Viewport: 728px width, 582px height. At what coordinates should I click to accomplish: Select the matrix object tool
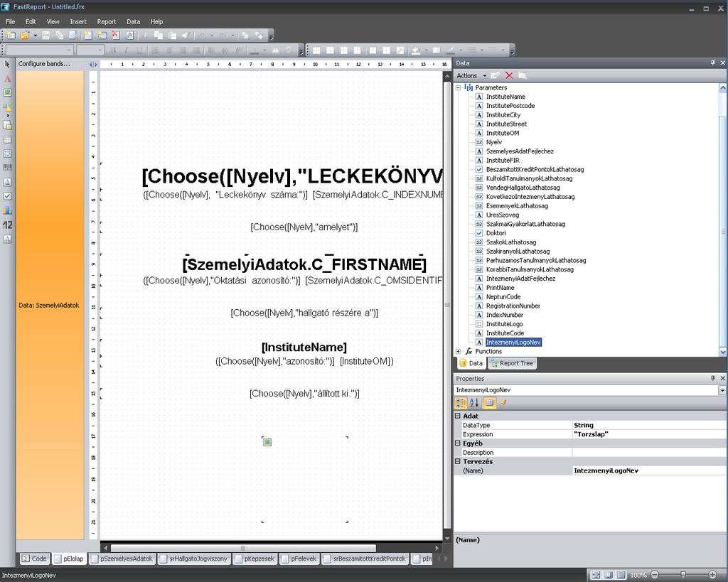7,153
